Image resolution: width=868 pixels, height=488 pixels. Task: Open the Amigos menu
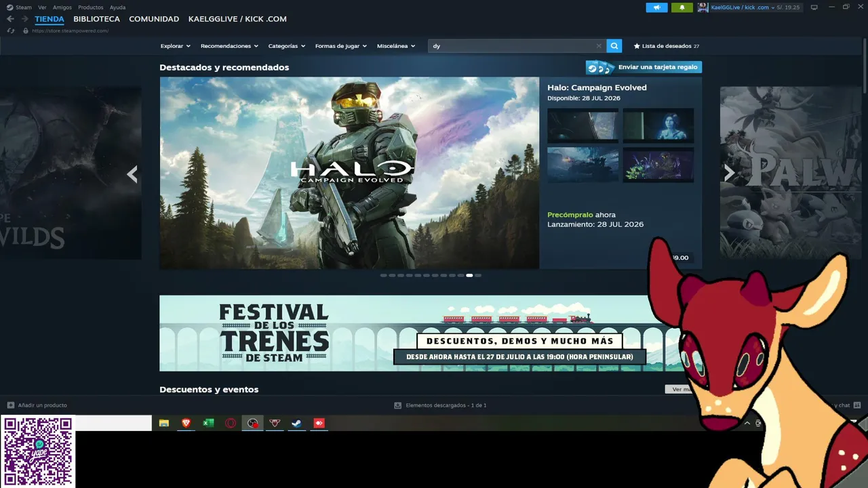pos(62,7)
